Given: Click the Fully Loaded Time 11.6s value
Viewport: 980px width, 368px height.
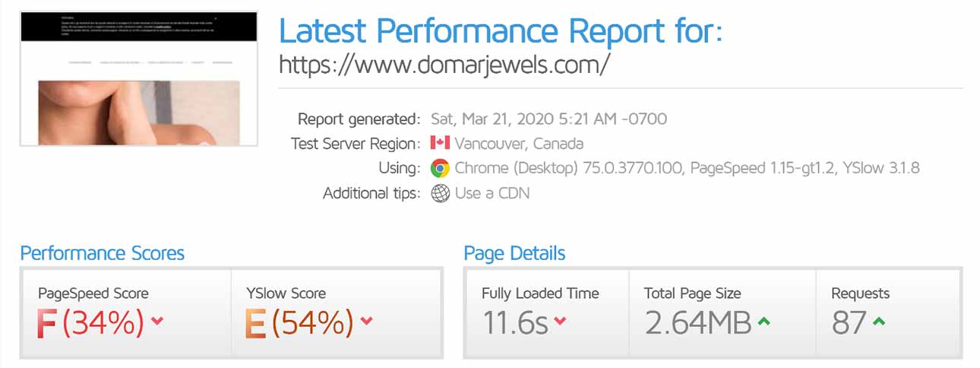Looking at the screenshot, I should coord(515,323).
